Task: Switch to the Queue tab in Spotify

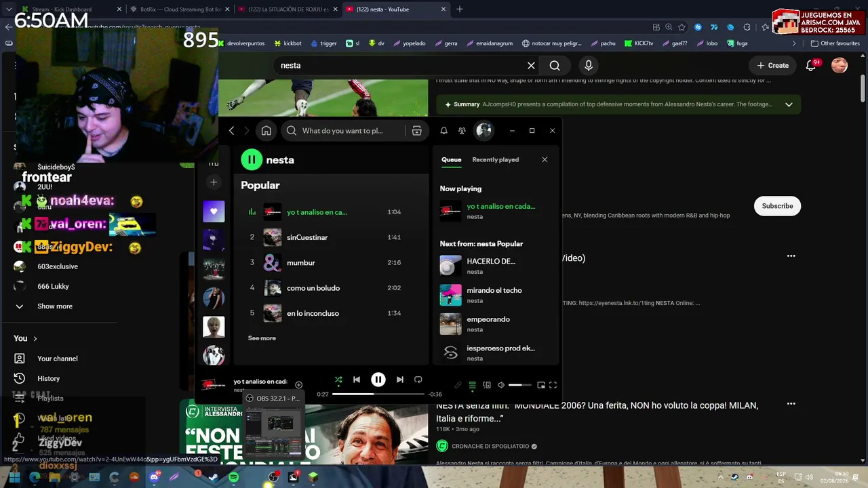Action: click(x=452, y=160)
